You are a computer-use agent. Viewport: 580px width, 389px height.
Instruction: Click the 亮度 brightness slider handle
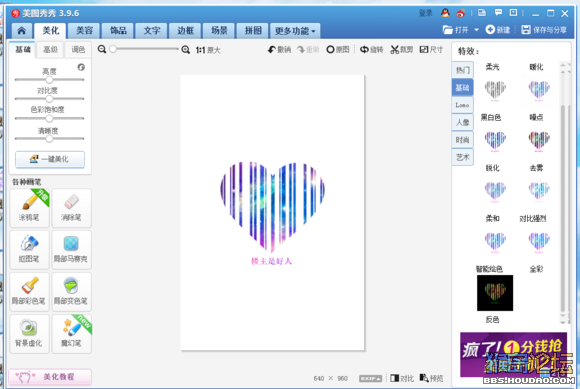[49, 80]
